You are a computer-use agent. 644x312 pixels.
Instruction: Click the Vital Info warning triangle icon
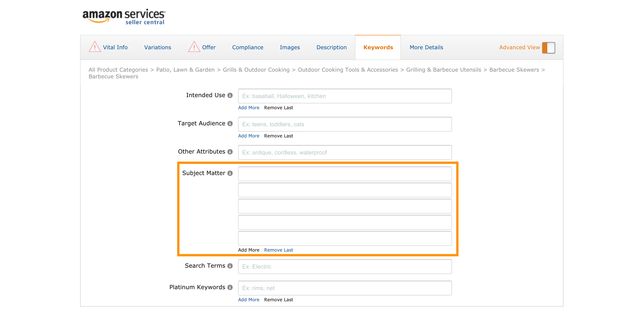pos(95,47)
